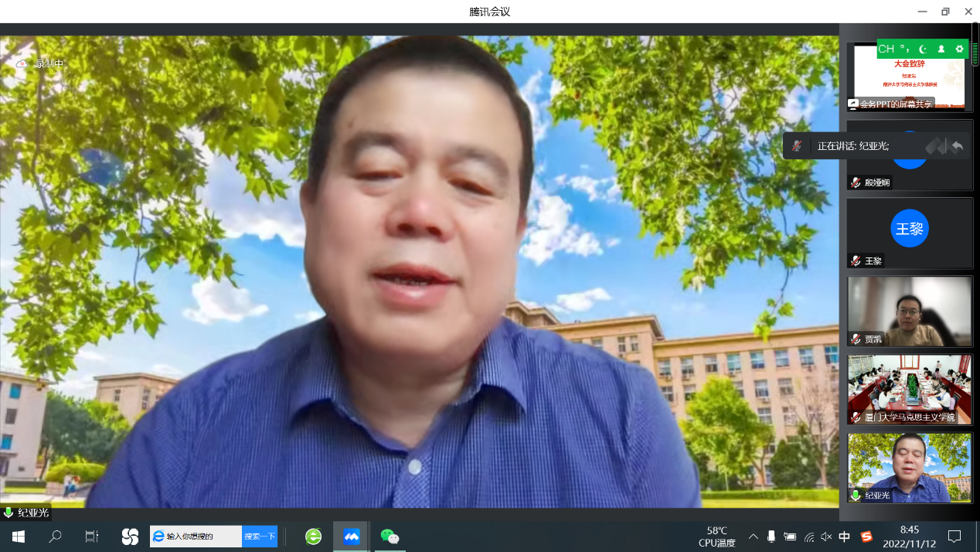Toggle the CH language indicator in green bar
This screenshot has height=552, width=980.
pyautogui.click(x=886, y=49)
